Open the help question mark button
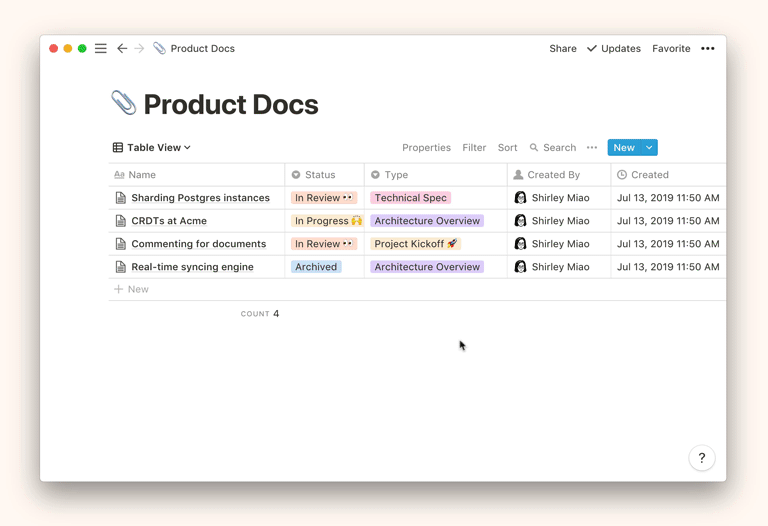 (702, 458)
